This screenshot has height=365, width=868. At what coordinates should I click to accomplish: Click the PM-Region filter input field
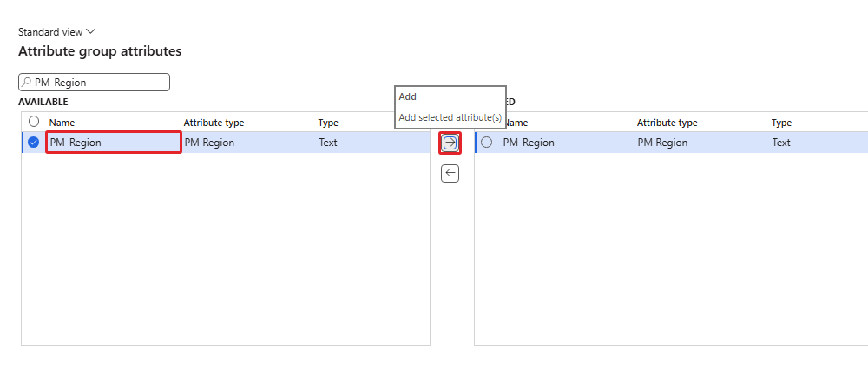point(94,83)
